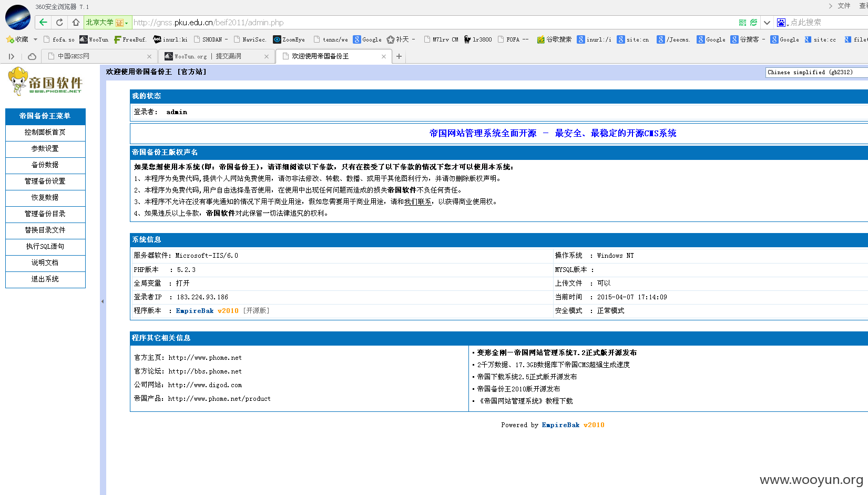
Task: Open the SHODAN bookmark
Action: click(x=211, y=39)
